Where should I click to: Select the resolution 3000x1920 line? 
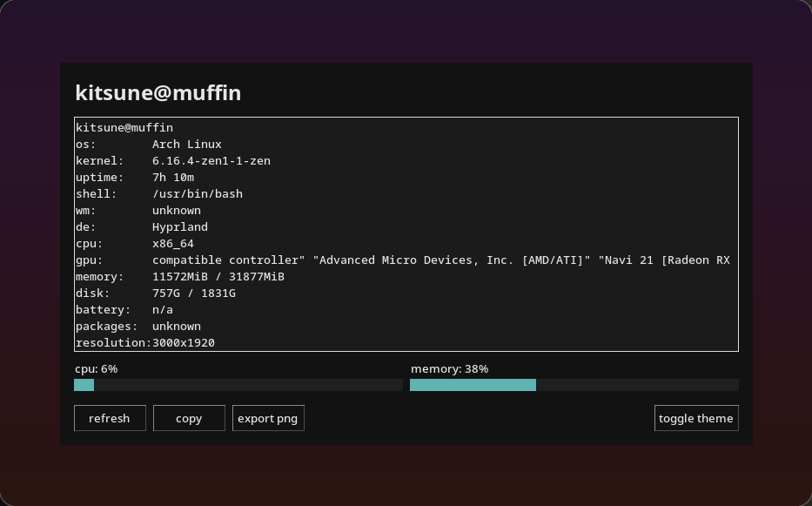(144, 342)
